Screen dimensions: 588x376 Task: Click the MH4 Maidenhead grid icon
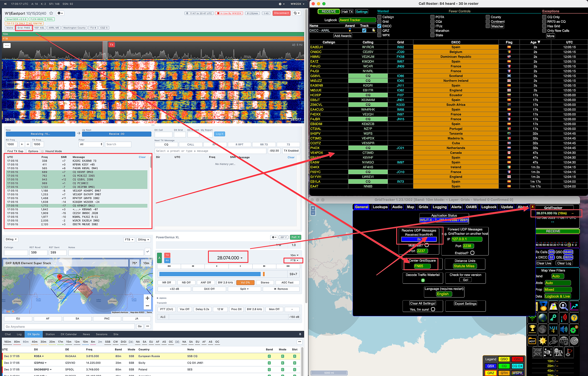tap(553, 329)
